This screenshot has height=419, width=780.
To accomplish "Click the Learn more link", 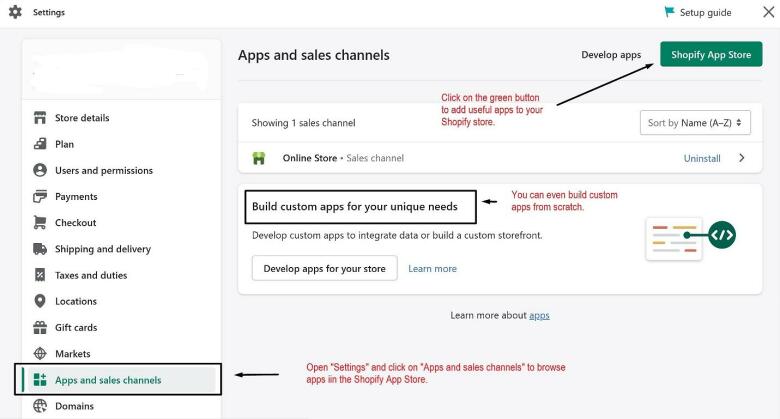I will point(432,269).
